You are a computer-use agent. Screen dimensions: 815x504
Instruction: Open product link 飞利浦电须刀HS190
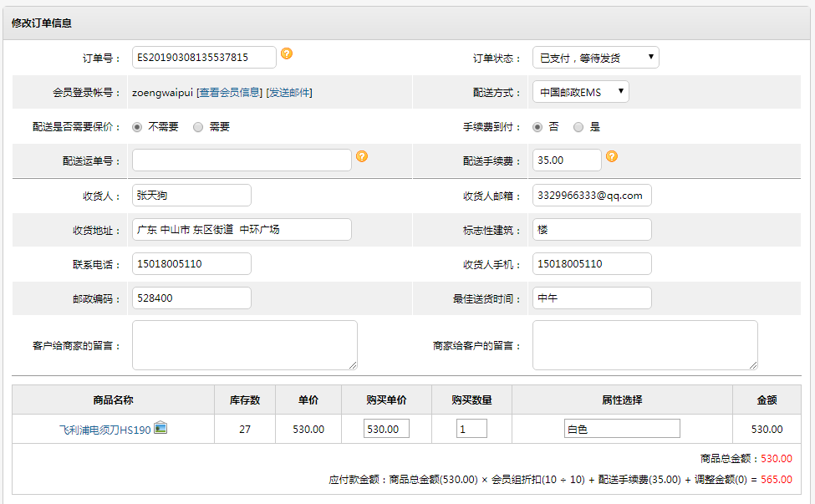tap(105, 430)
